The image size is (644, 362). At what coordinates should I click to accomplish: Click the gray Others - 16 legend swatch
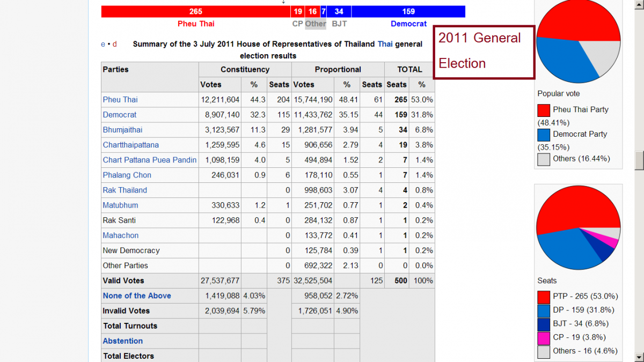coord(544,352)
